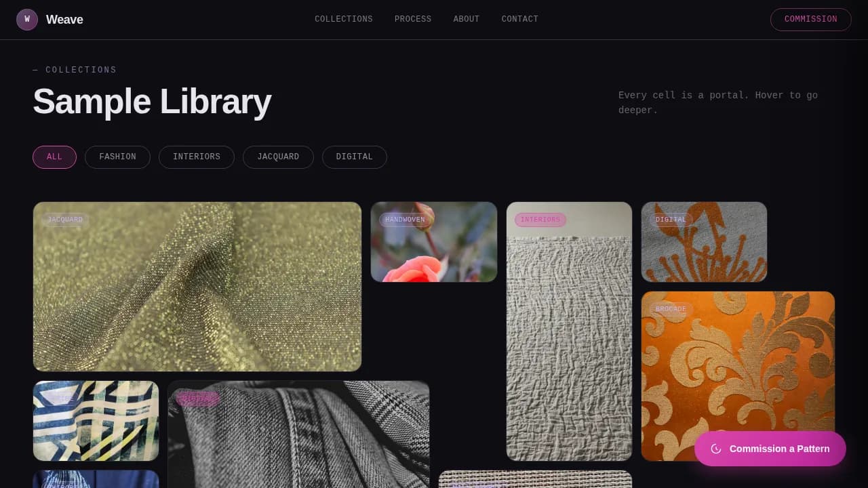This screenshot has height=488, width=868.
Task: Click the Weave logo badge
Action: pyautogui.click(x=27, y=20)
